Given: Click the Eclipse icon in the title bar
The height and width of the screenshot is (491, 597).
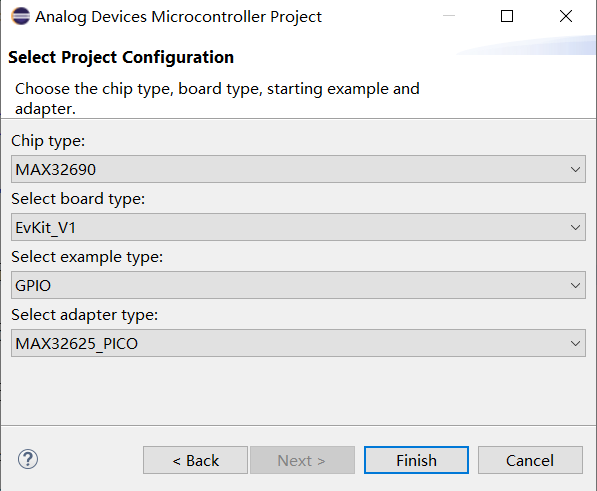Looking at the screenshot, I should pos(21,16).
